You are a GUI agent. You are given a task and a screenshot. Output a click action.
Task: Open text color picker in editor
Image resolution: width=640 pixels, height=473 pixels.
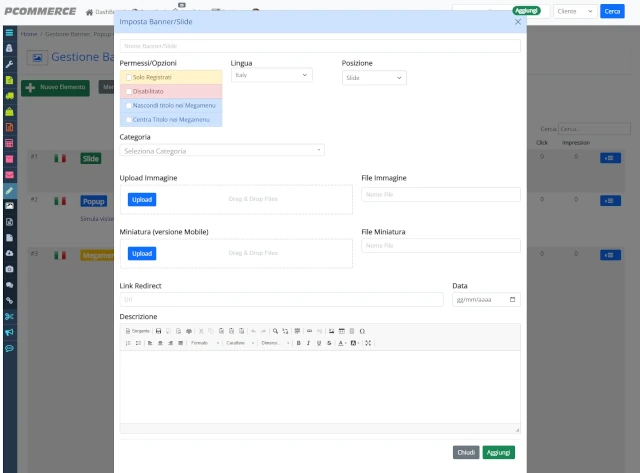pos(342,343)
